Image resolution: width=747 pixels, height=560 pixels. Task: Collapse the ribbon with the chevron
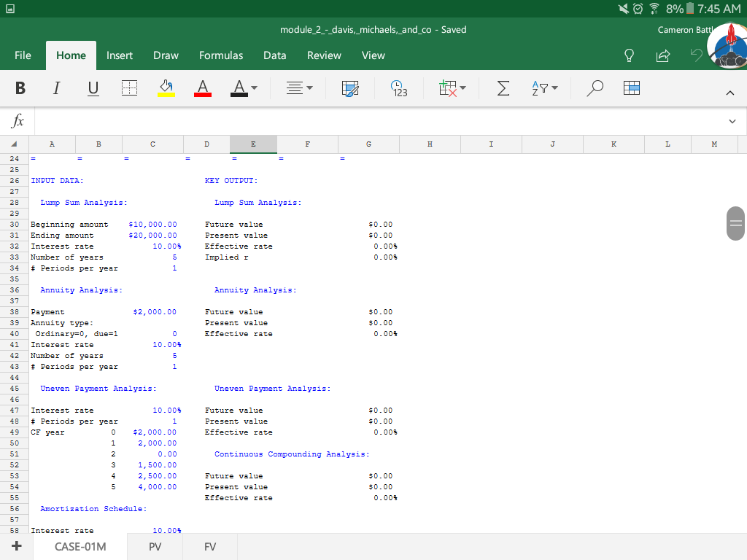tap(730, 93)
